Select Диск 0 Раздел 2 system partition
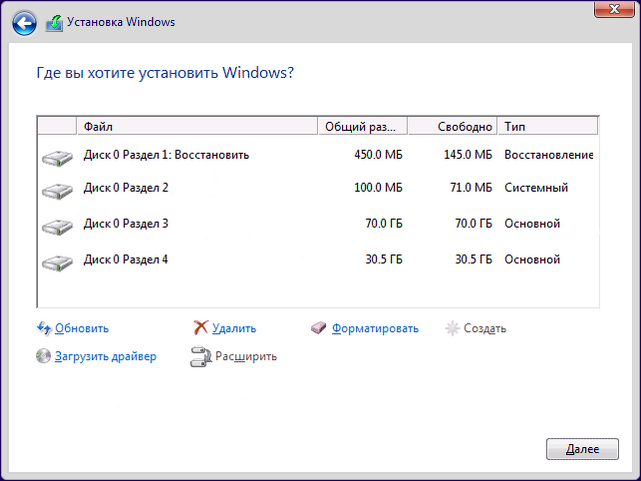Viewport: 641px width, 481px height. pyautogui.click(x=126, y=188)
